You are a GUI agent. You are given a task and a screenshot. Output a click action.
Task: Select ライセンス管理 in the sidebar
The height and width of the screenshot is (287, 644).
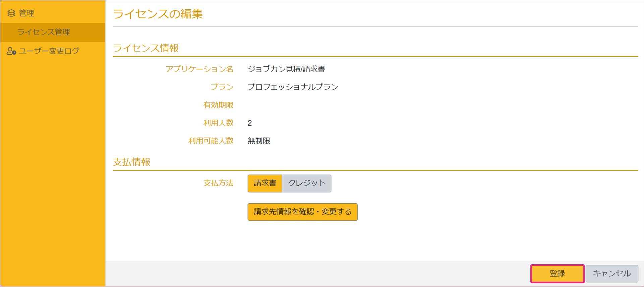44,32
